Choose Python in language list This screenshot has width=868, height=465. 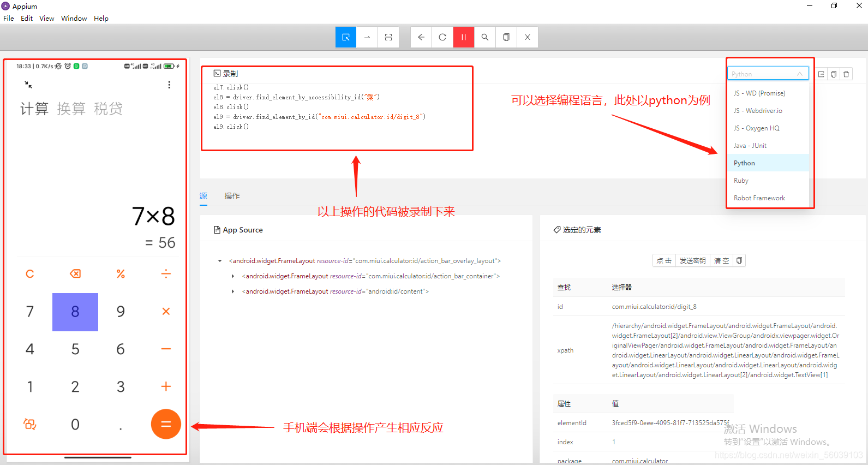coord(768,163)
